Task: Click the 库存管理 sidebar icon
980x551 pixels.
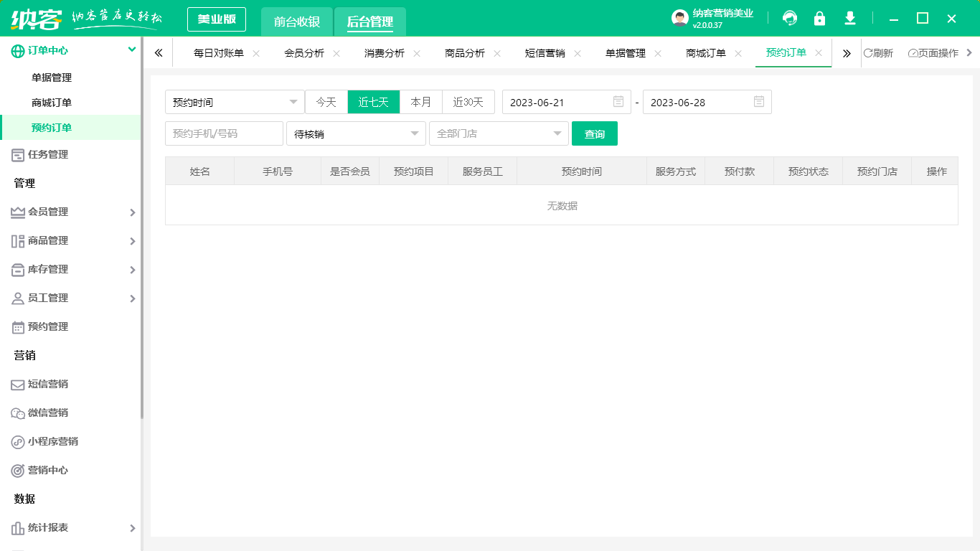Action: coord(16,269)
